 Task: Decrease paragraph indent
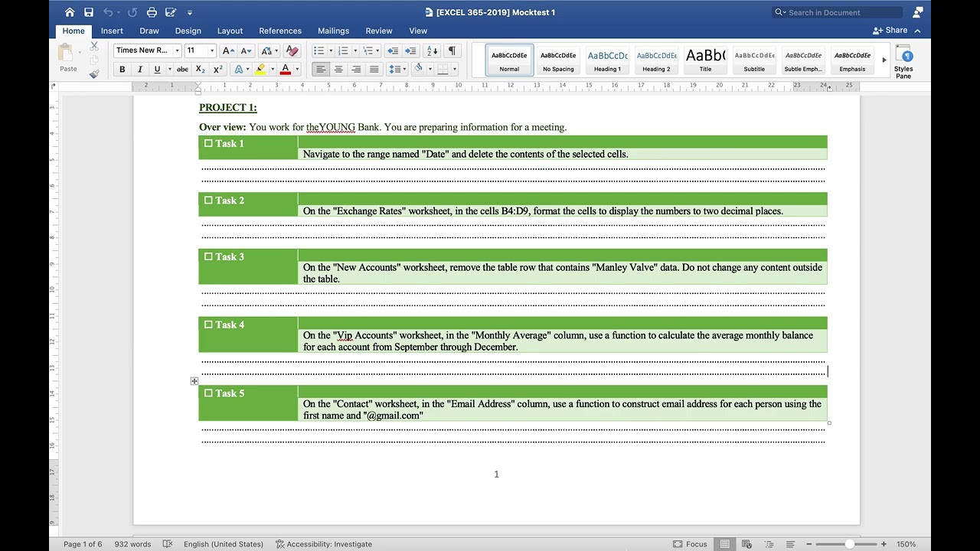(x=393, y=51)
